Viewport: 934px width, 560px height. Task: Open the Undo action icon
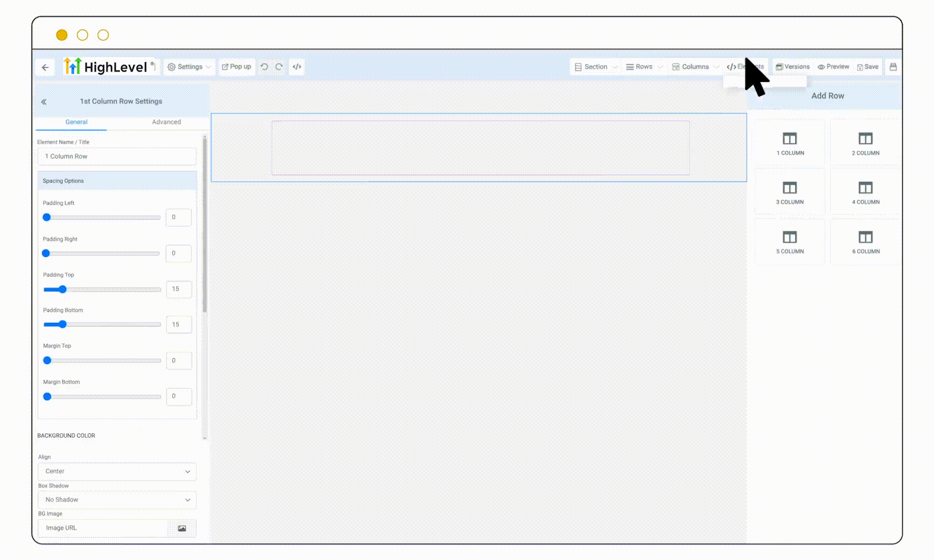264,66
